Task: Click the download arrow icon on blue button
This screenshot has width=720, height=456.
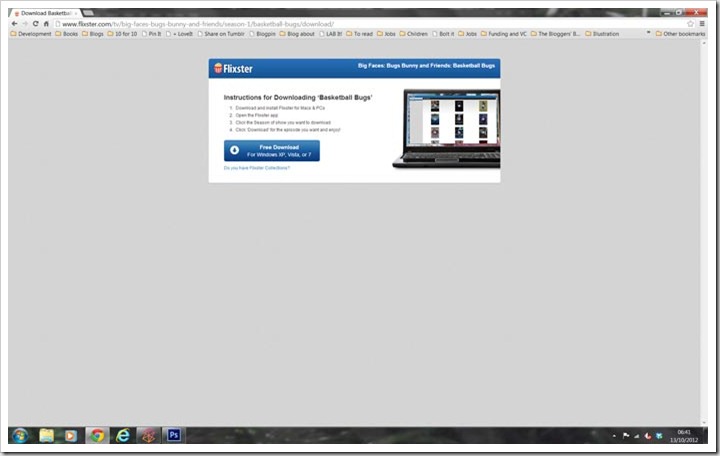Action: [x=234, y=150]
